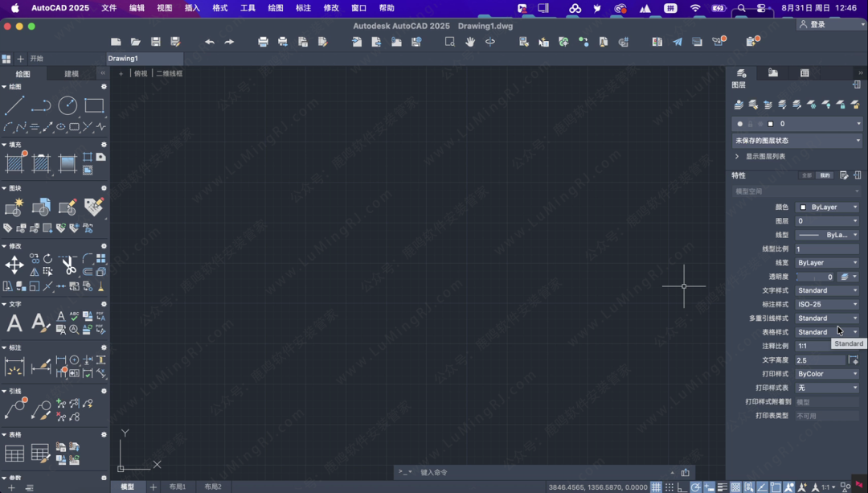The image size is (868, 493).
Task: Switch to the 建模 tab
Action: pos(72,74)
